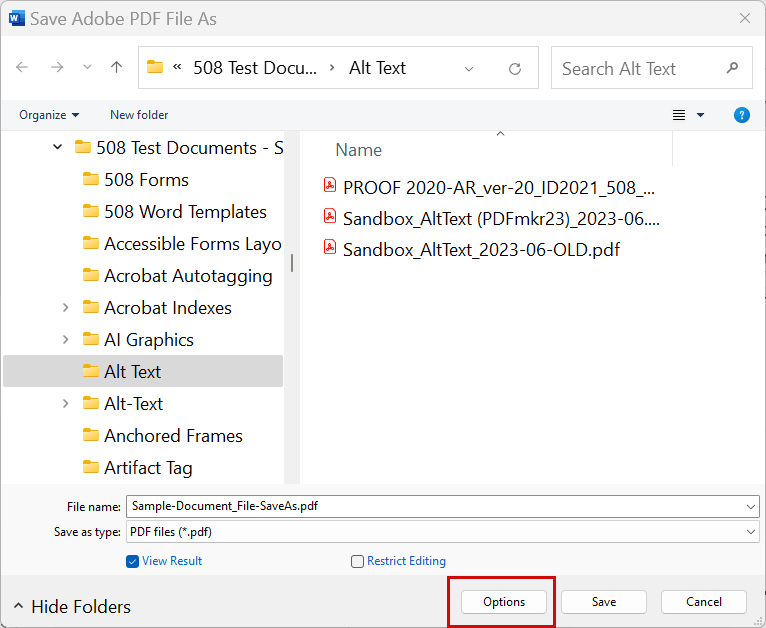Go up one folder level
Viewport: 766px width, 628px height.
pos(116,67)
